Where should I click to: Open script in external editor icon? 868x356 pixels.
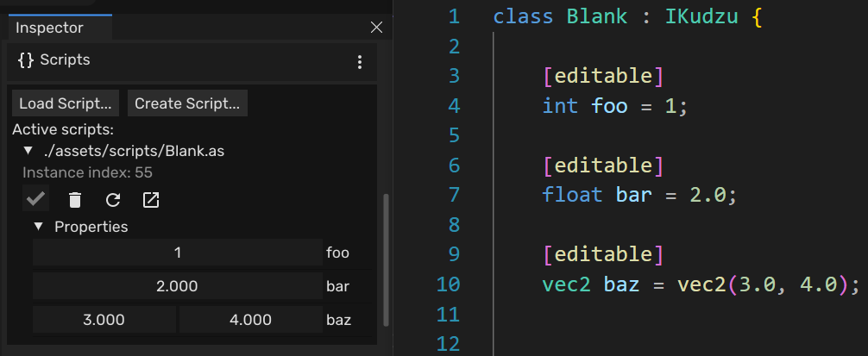(x=151, y=200)
